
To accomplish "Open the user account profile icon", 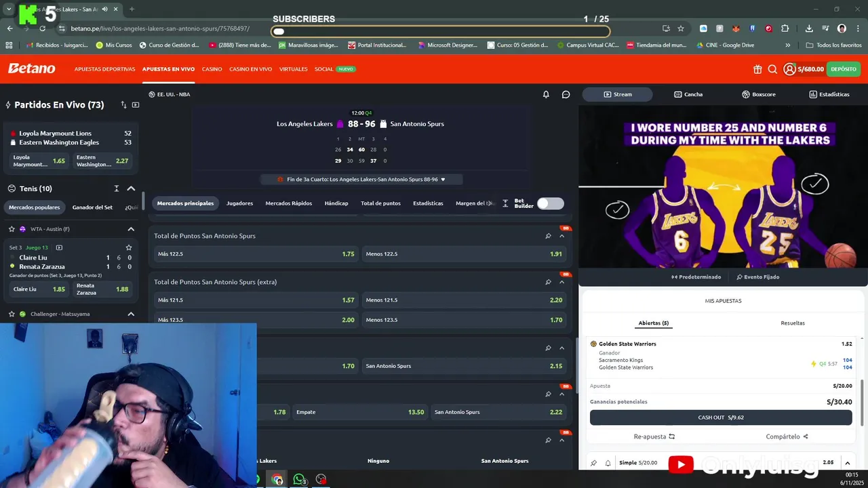I will [x=789, y=69].
